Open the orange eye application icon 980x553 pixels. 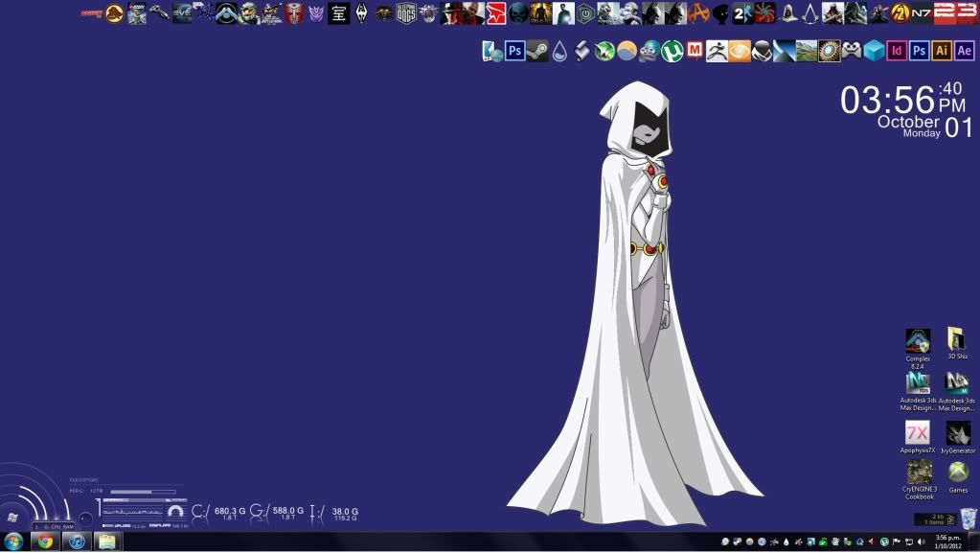pyautogui.click(x=740, y=51)
